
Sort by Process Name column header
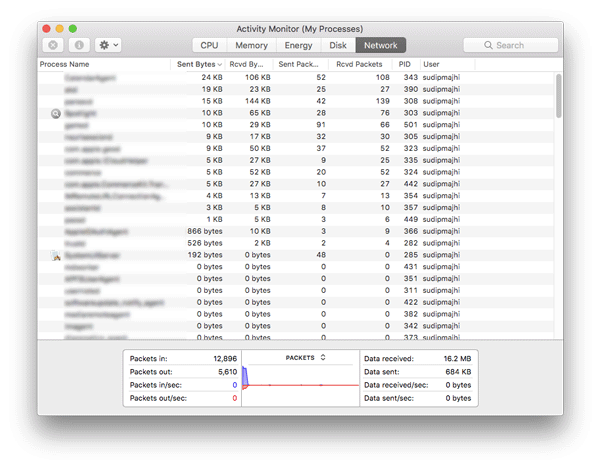tap(104, 64)
